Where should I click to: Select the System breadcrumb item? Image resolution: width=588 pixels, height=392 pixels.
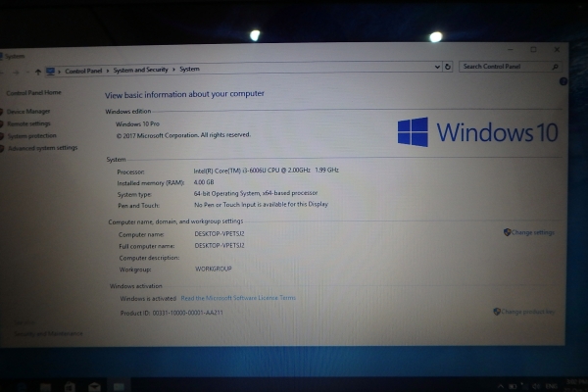[189, 69]
